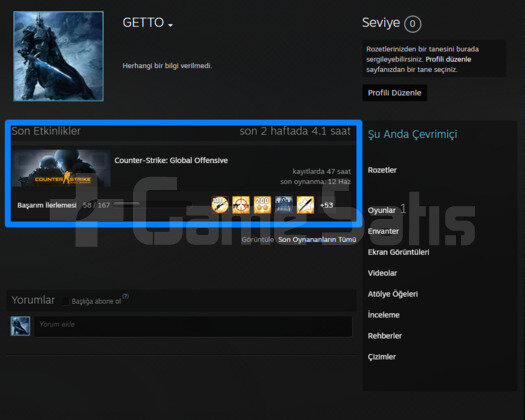Open İnceleme in the sidebar
Screen dimensions: 525x420
click(x=384, y=315)
